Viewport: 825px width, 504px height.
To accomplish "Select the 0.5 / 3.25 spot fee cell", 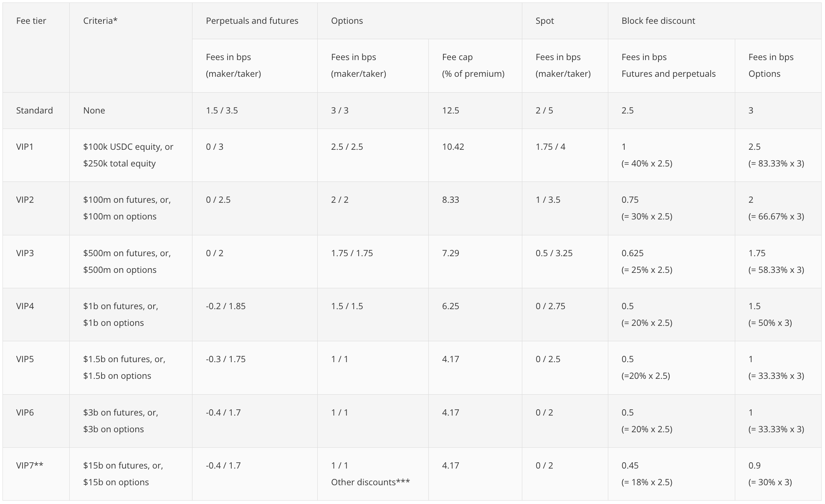I will point(554,253).
